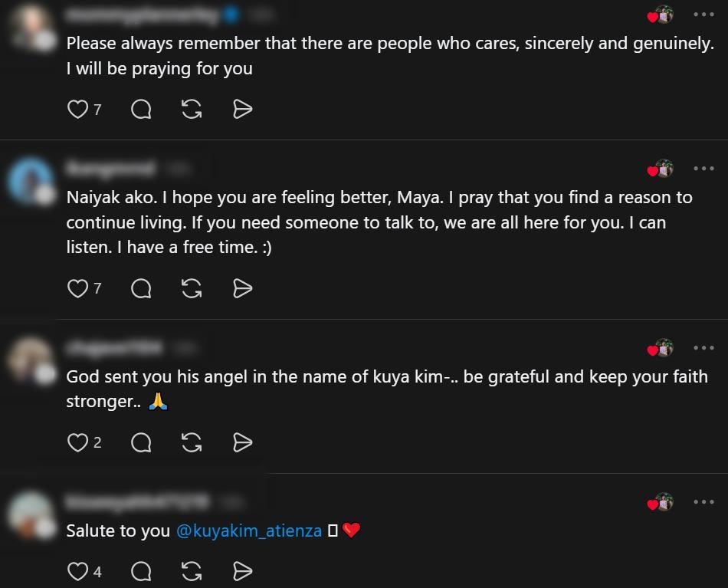Like the 'Salute to you' comment

[x=77, y=571]
